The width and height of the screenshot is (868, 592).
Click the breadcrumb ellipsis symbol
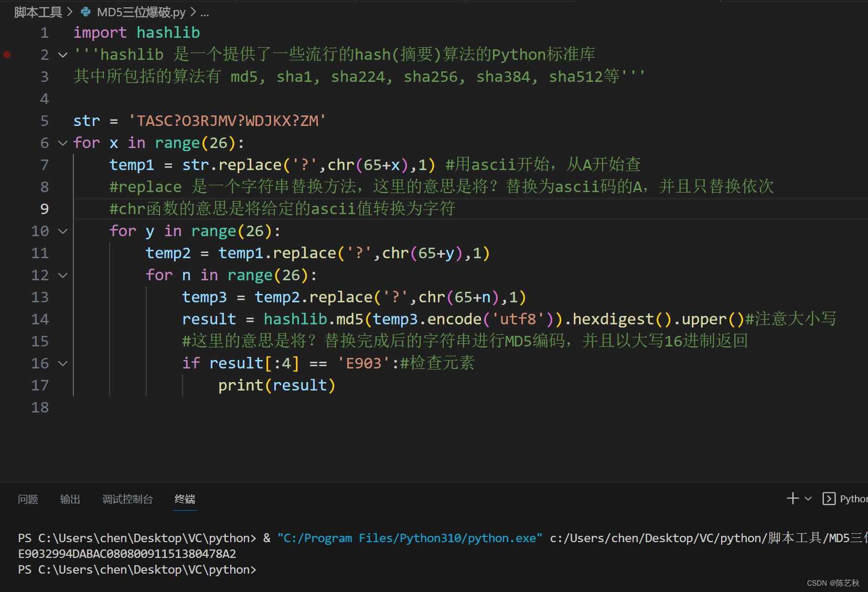(205, 13)
